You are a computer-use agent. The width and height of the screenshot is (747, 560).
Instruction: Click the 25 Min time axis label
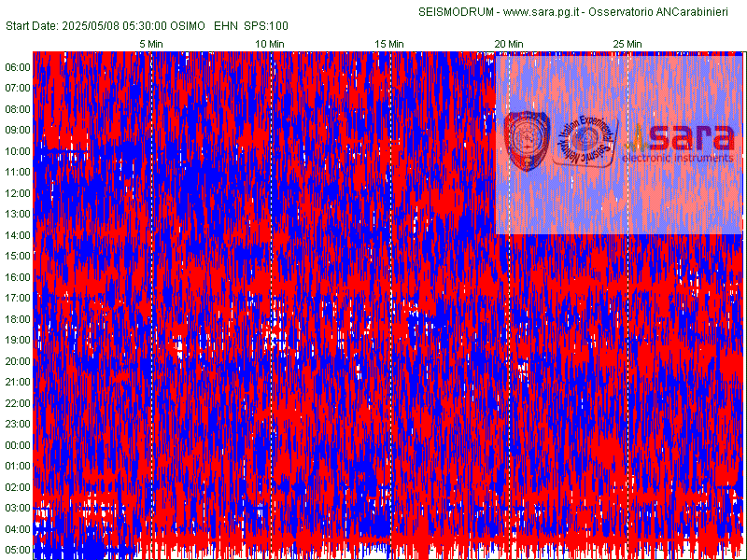point(627,44)
